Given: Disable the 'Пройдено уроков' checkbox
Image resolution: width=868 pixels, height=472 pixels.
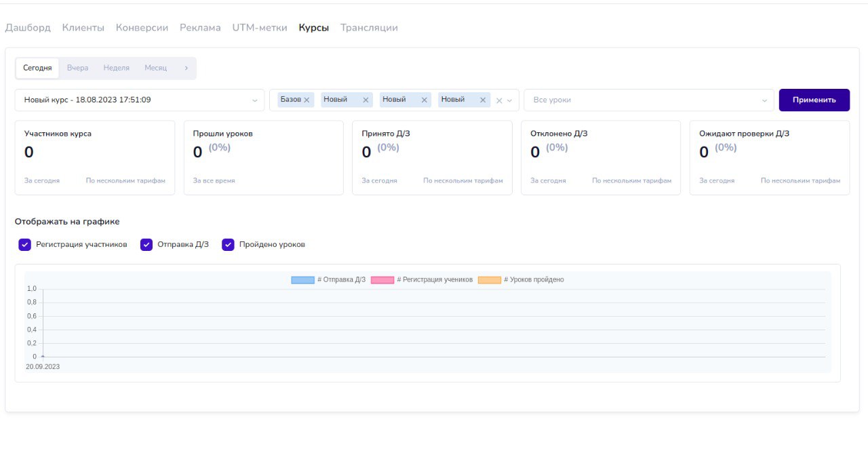Looking at the screenshot, I should [229, 245].
